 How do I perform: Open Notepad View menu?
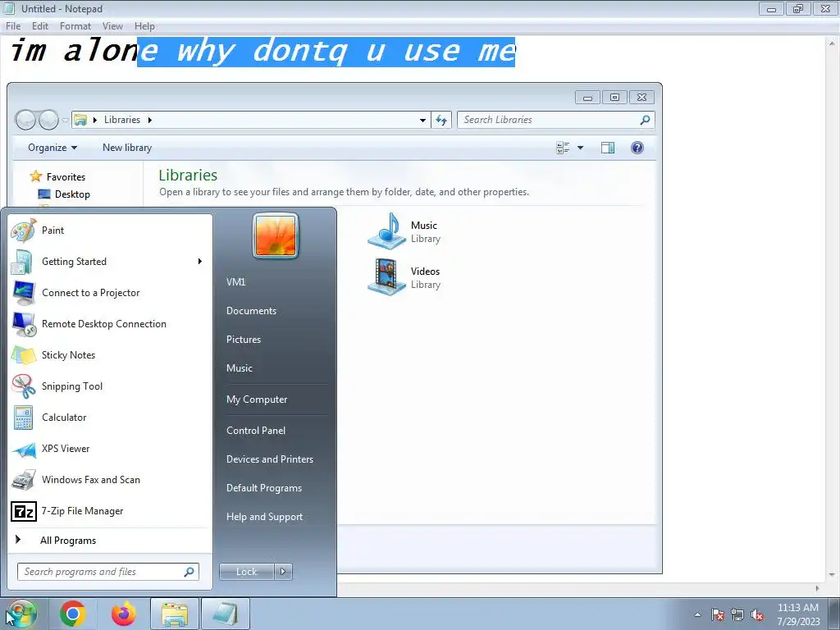(x=112, y=26)
